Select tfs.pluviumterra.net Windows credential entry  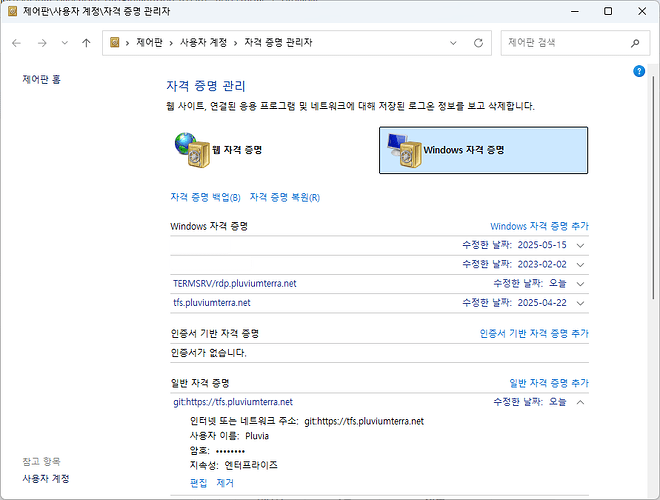pos(212,303)
